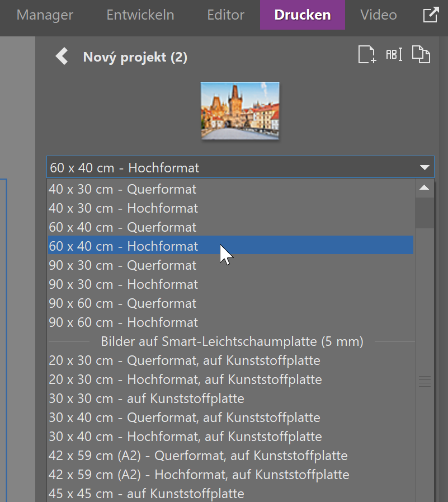This screenshot has width=448, height=502.
Task: Select 90 x 30 cm - Hochformat
Action: coord(123,284)
